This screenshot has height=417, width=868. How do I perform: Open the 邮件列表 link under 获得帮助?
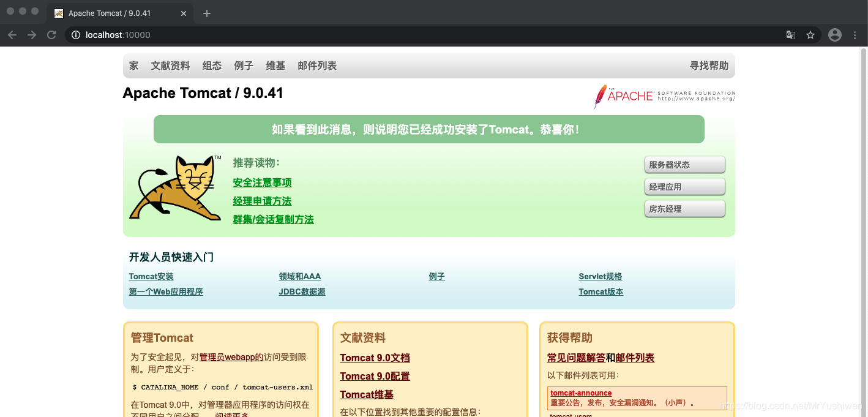click(635, 358)
